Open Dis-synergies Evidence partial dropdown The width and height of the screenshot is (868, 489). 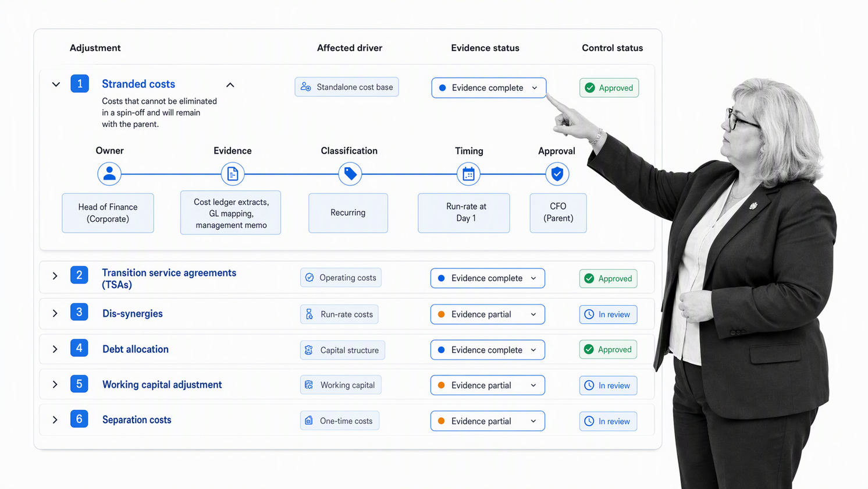point(488,314)
